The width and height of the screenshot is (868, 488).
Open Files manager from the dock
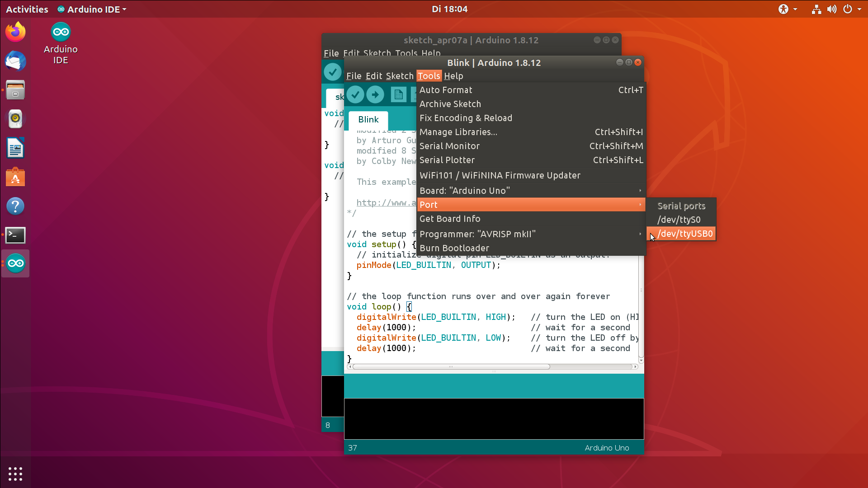[x=15, y=90]
